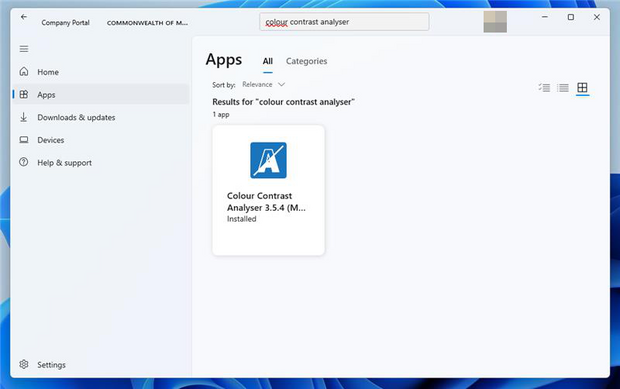Go to the Devices page
Image resolution: width=620 pixels, height=389 pixels.
point(101,140)
